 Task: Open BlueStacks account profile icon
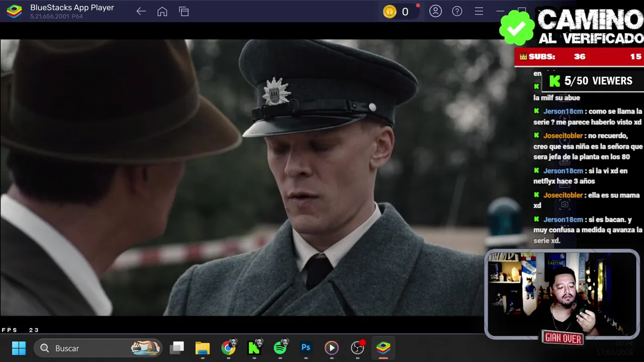click(436, 11)
